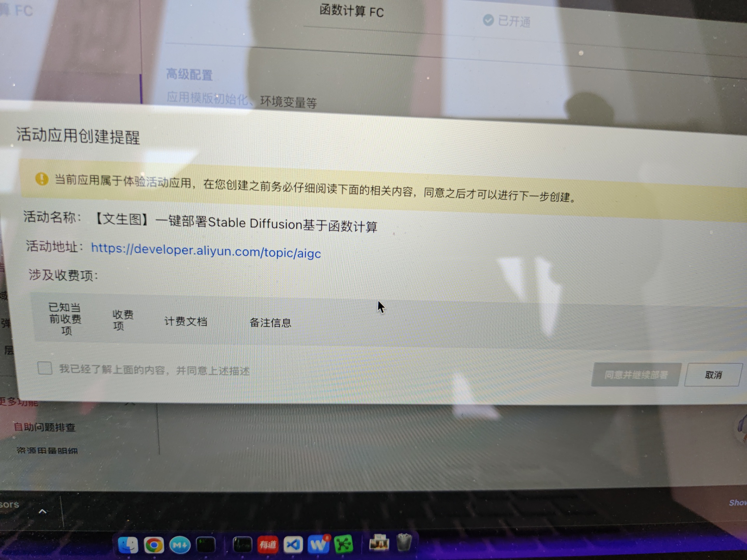
Task: Open Activity Monitor in the dock
Action: 242,545
